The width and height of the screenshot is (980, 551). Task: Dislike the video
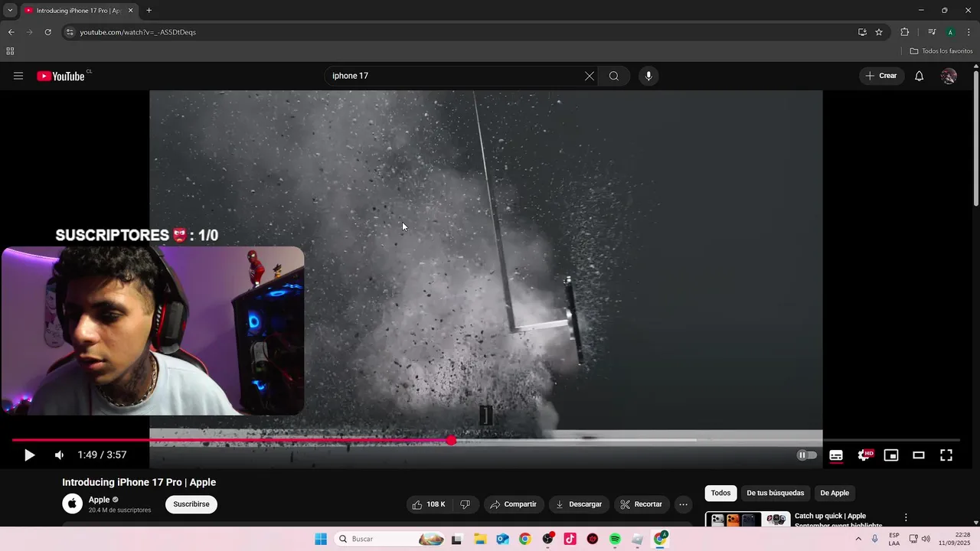tap(465, 504)
